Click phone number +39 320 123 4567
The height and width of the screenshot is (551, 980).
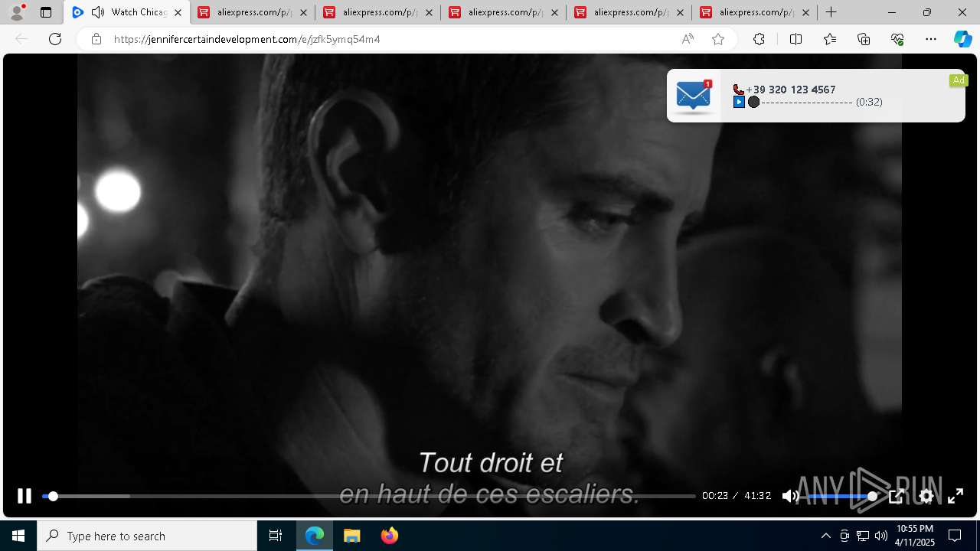tap(791, 90)
